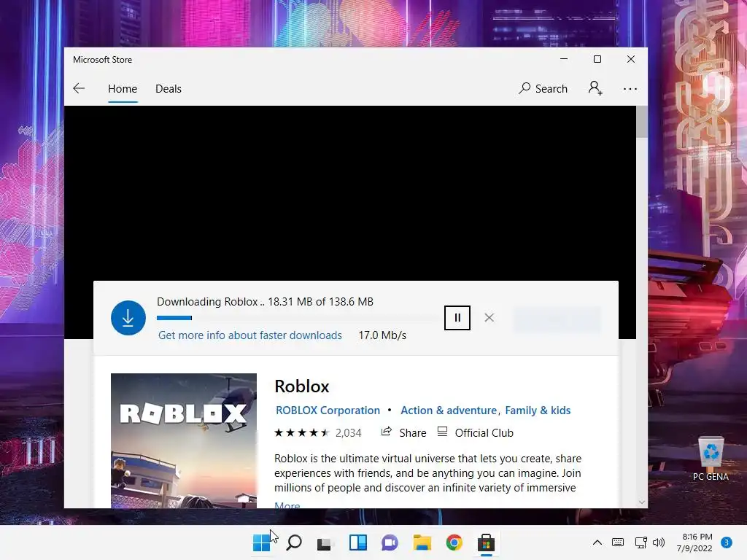Open File Explorer from the taskbar
Image resolution: width=747 pixels, height=560 pixels.
[x=422, y=542]
